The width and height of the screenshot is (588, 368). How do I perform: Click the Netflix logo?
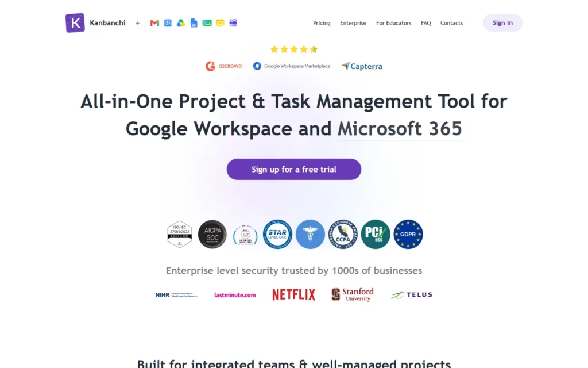[x=293, y=295]
